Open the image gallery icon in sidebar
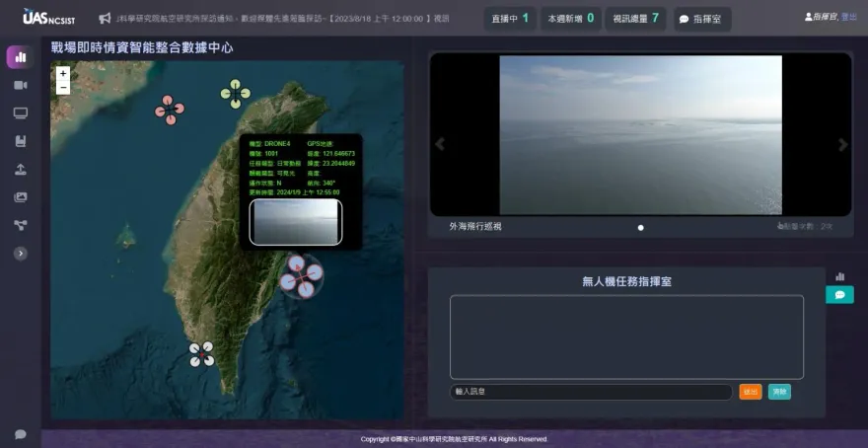The image size is (868, 448). (x=20, y=197)
